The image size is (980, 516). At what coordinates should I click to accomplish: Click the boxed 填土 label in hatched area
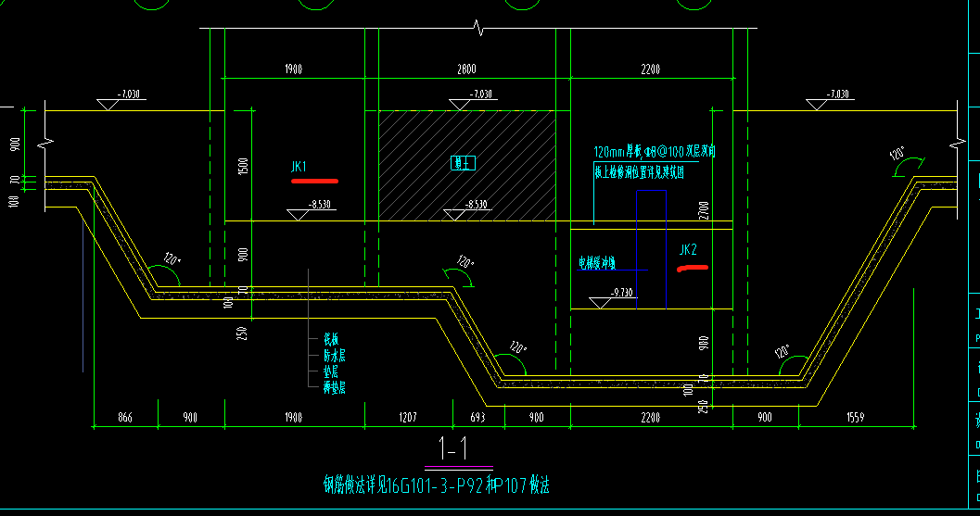464,164
